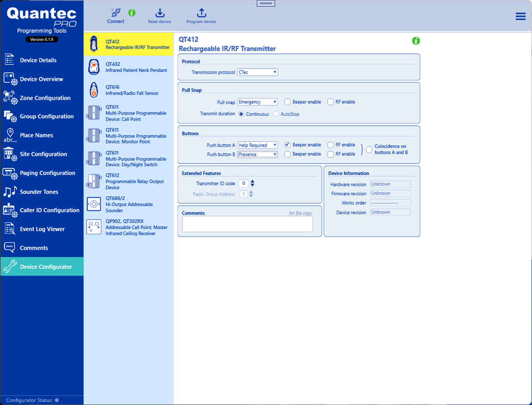Open Device Configurator menu item
This screenshot has height=405, width=532.
pos(42,267)
